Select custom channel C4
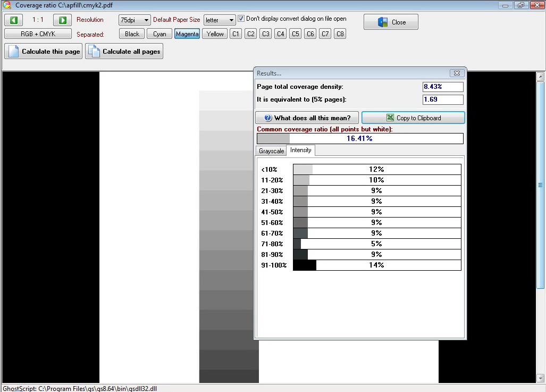 [x=281, y=34]
